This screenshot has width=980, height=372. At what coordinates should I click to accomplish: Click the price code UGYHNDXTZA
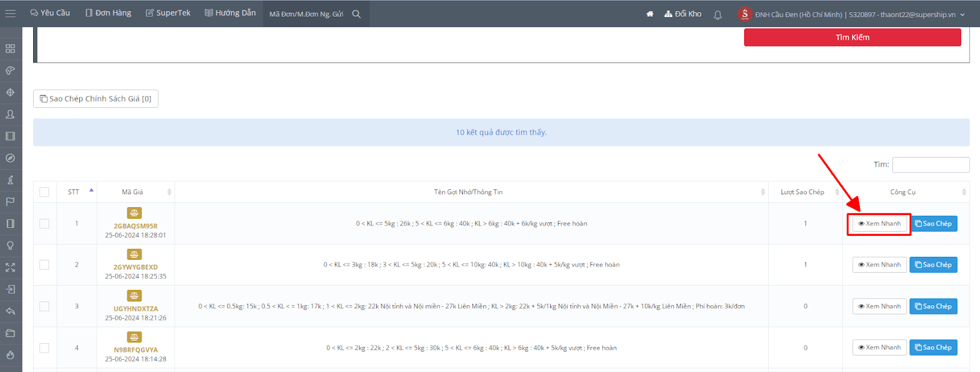[135, 309]
